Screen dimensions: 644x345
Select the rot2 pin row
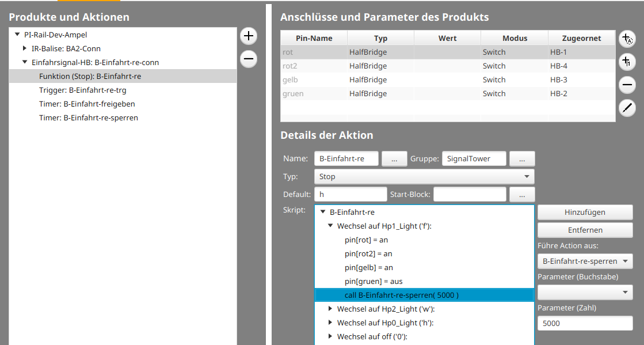tap(345, 66)
